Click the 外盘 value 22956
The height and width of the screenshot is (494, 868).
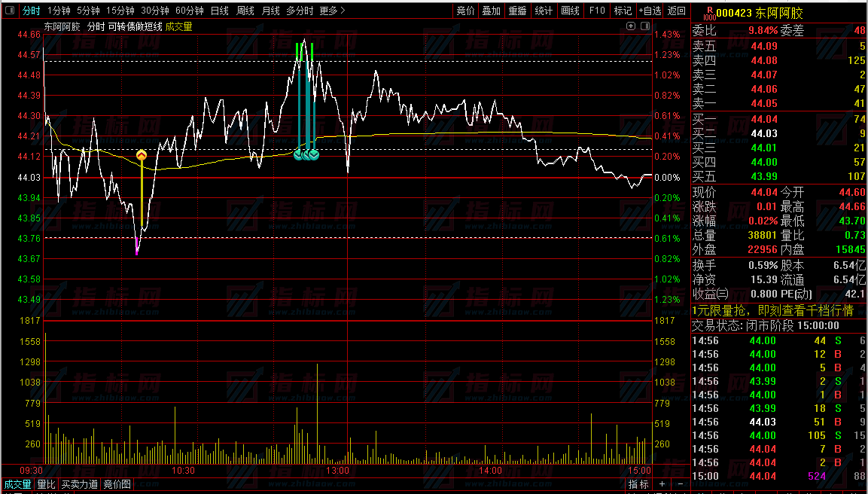pyautogui.click(x=763, y=250)
